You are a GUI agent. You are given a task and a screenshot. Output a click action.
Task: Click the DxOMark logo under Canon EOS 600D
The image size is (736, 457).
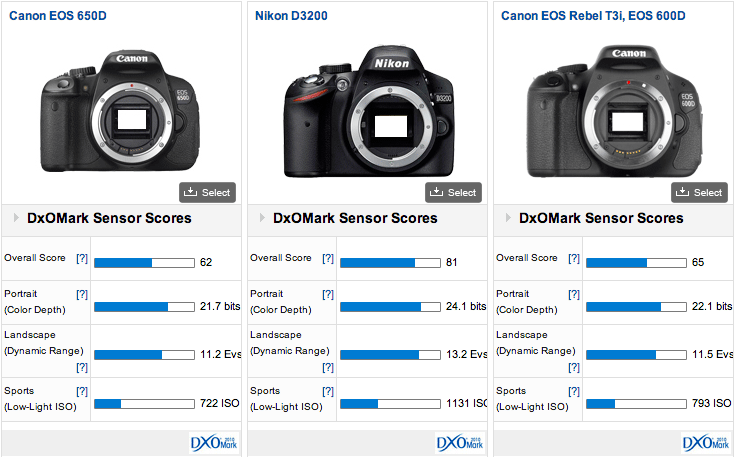pos(705,442)
